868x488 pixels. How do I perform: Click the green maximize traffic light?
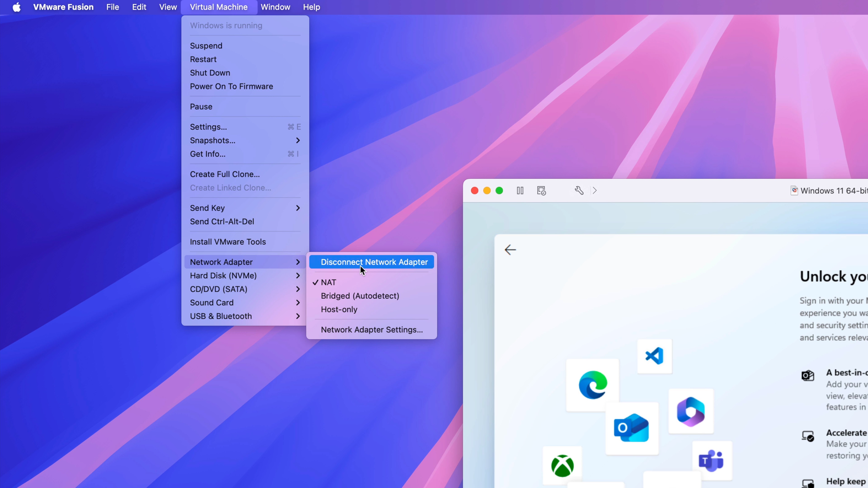[499, 190]
